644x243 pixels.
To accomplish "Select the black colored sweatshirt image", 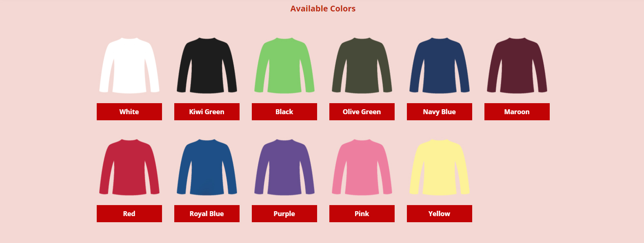I will coord(207,65).
